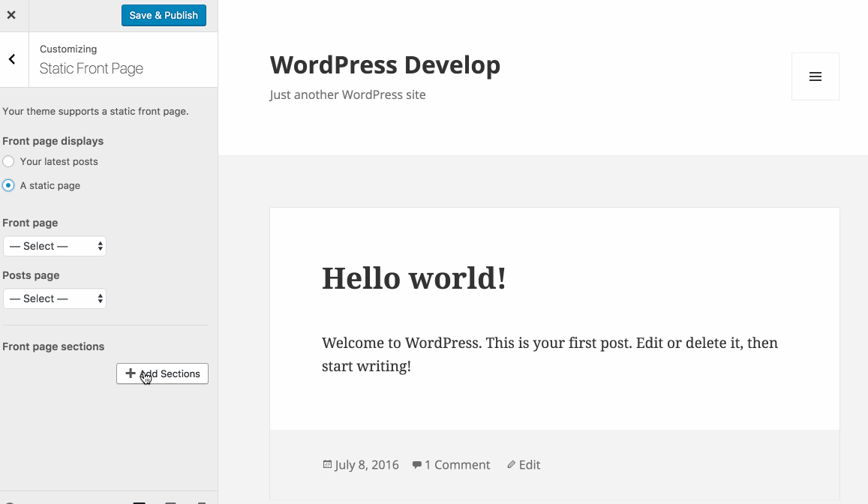868x504 pixels.
Task: Click the Save & Publish button
Action: coord(164,15)
